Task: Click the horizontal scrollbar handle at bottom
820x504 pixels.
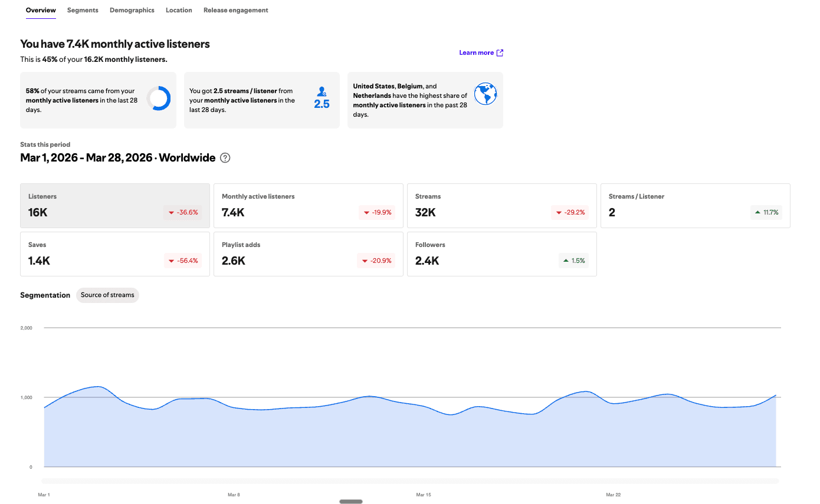Action: point(351,502)
